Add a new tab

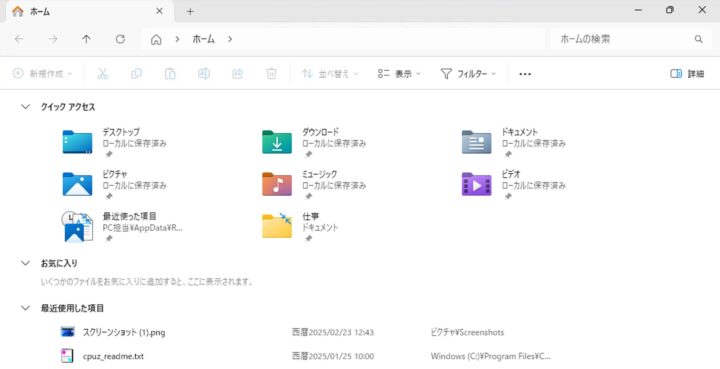click(190, 11)
